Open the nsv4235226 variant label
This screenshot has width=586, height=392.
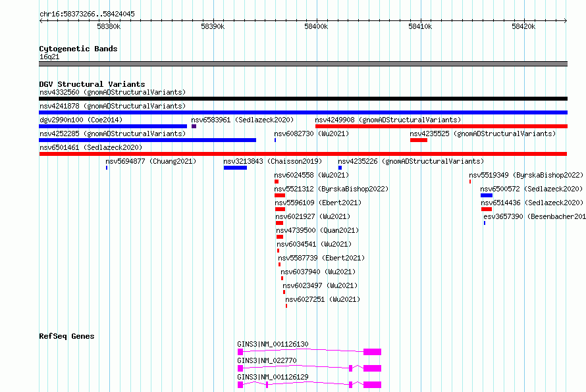click(x=411, y=161)
